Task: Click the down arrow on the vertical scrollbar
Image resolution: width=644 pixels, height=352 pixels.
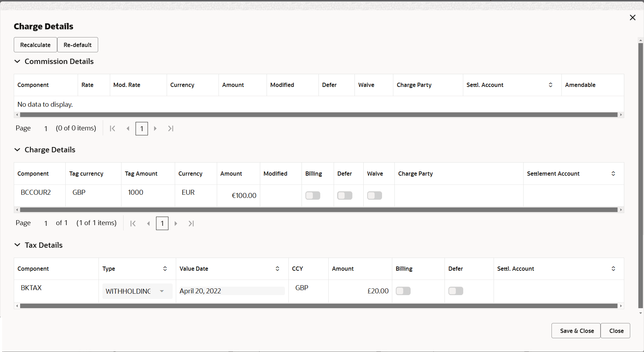Action: [640, 312]
